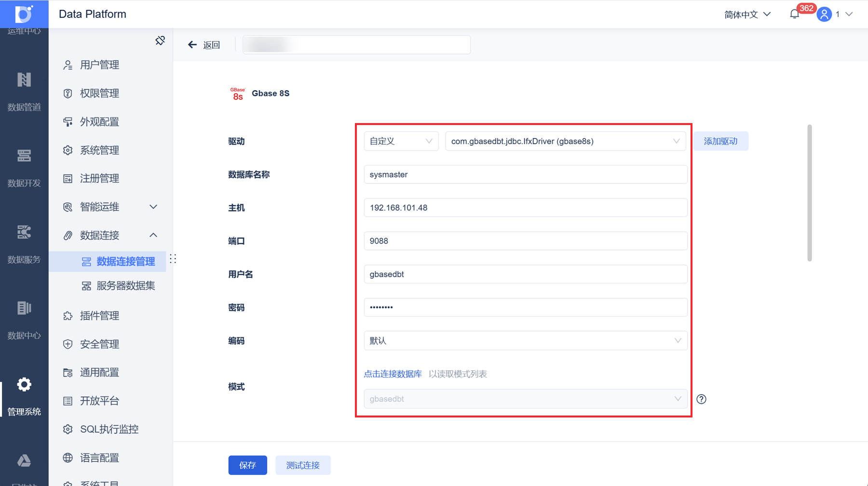
Task: Open the 数据服务 module icon
Action: click(24, 232)
